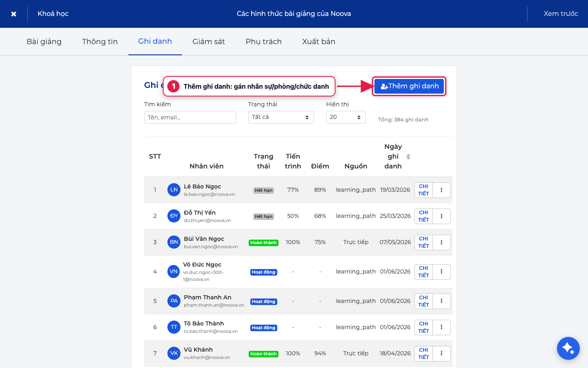The image size is (588, 368).
Task: Go to the Giám sát tab
Action: coord(209,41)
